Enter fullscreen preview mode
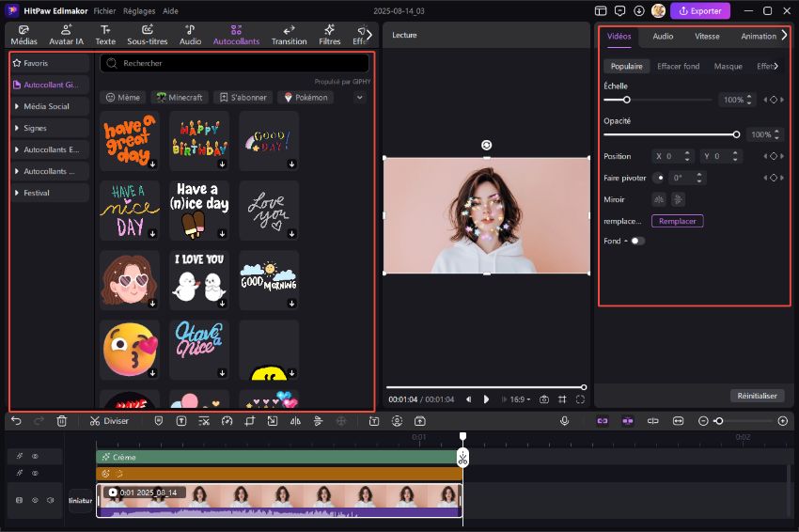 click(580, 399)
